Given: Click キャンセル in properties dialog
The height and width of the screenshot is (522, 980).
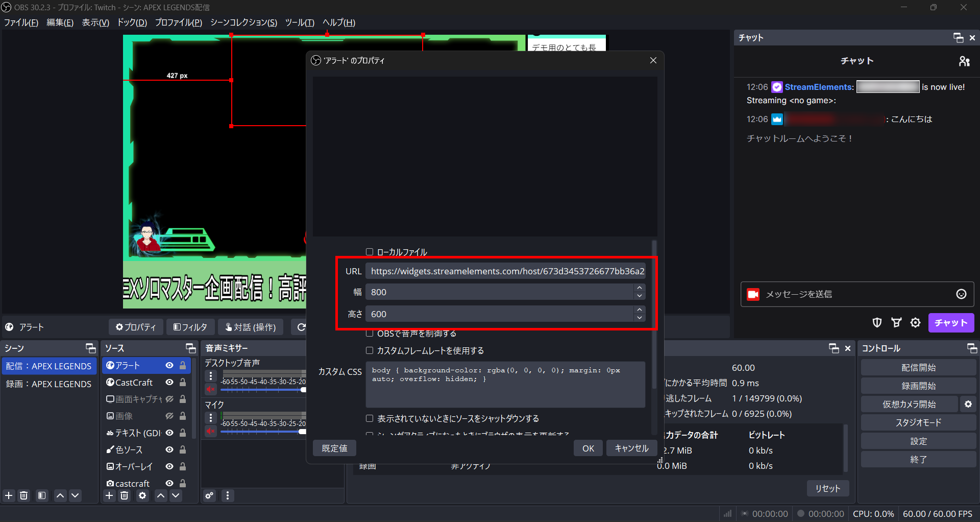Looking at the screenshot, I should (x=631, y=448).
